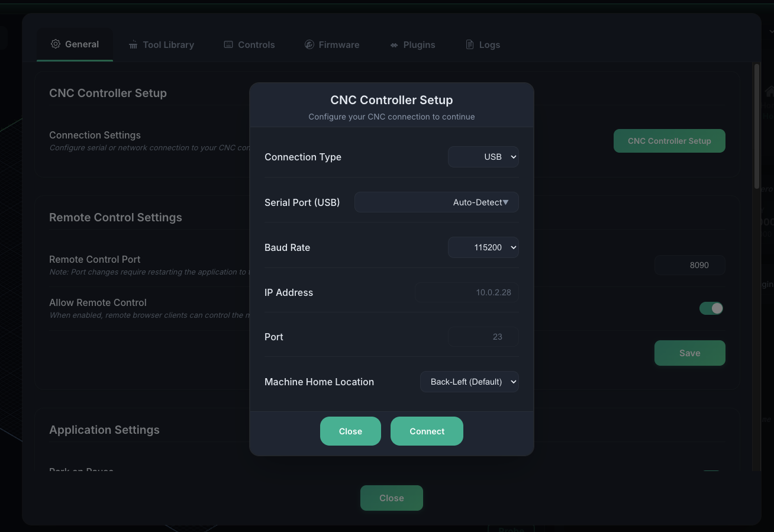Click the settings panel vertical scrollbar
The height and width of the screenshot is (532, 774).
(756, 127)
